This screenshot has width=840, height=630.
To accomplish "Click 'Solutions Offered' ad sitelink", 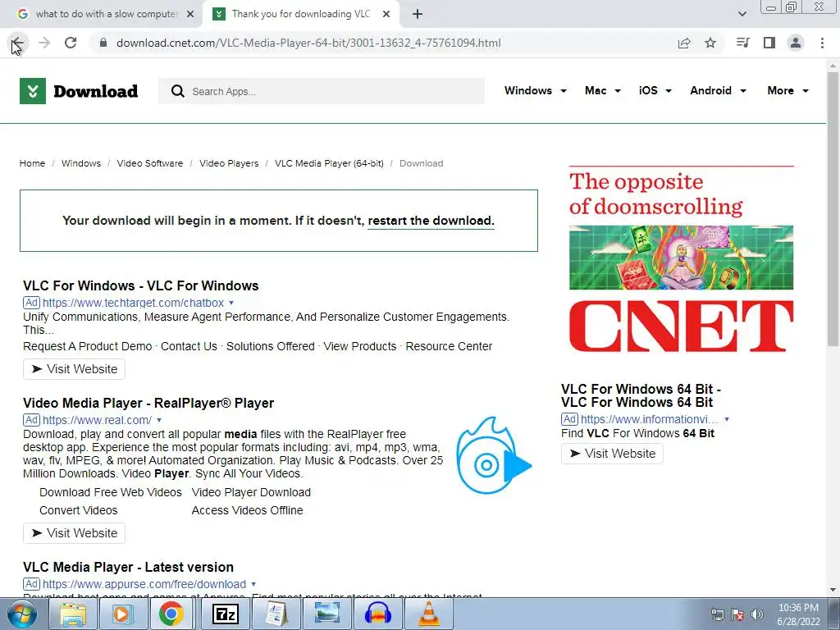I will (271, 346).
